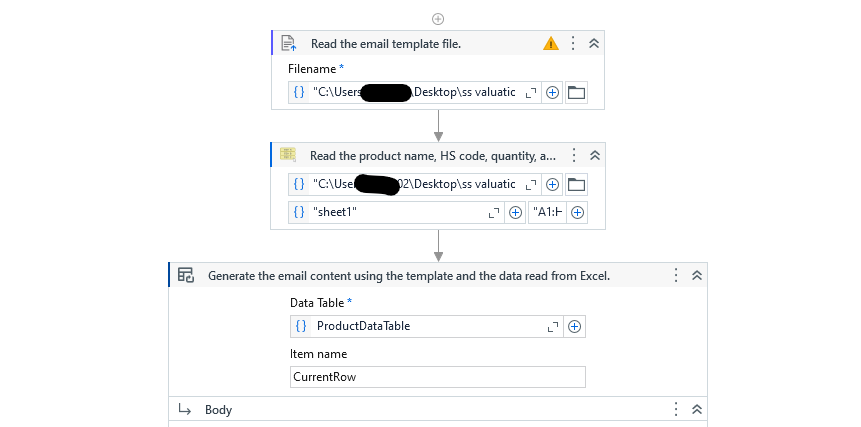Image resolution: width=861 pixels, height=427 pixels.
Task: Click the warning icon on the email template activity
Action: 551,43
